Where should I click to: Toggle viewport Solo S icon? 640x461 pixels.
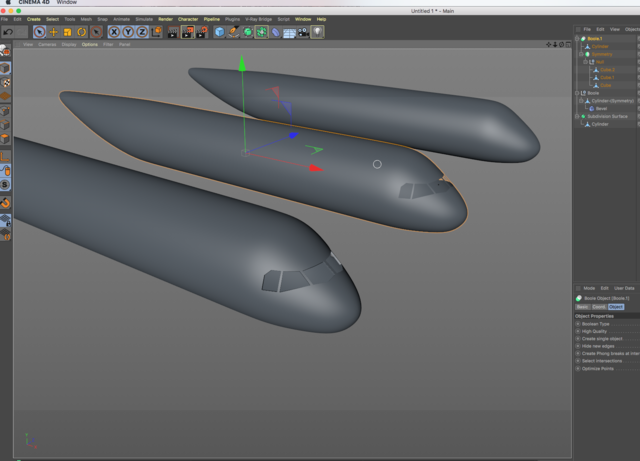(x=5, y=185)
